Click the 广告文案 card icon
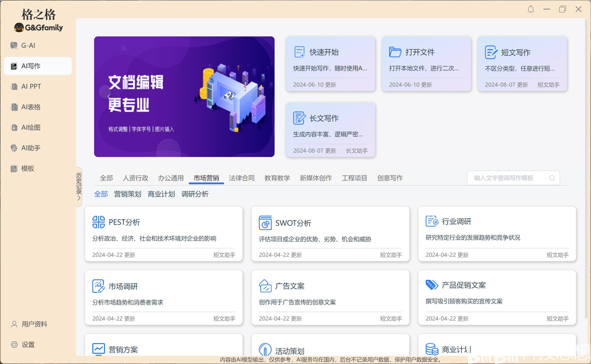Viewport: 591px width, 364px height. 265,286
